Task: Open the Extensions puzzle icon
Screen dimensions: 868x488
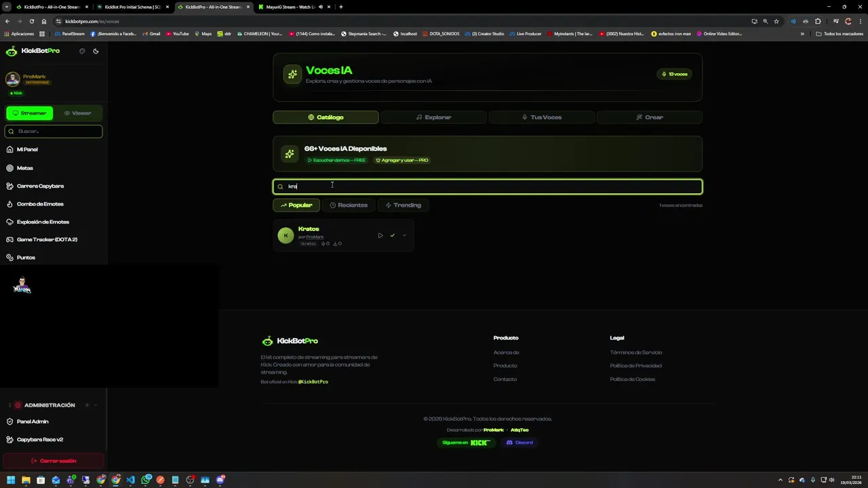Action: click(x=818, y=21)
